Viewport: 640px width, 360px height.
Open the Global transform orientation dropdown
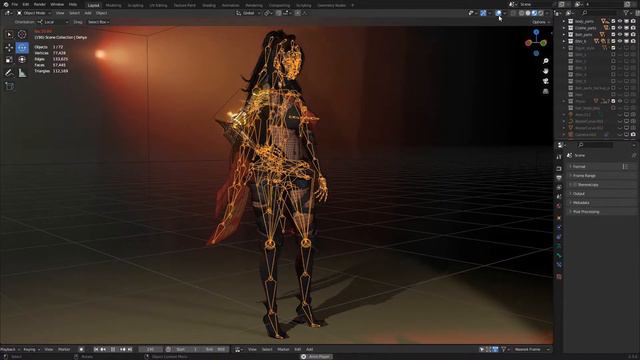[x=248, y=13]
